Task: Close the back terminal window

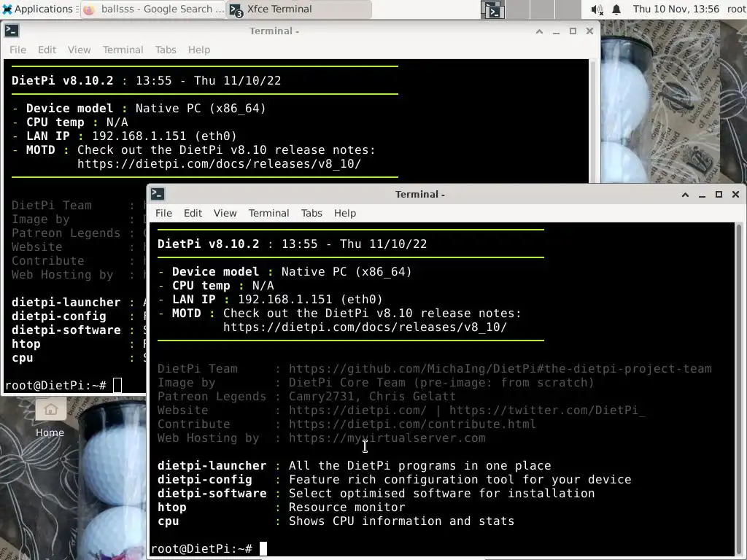Action: [589, 31]
